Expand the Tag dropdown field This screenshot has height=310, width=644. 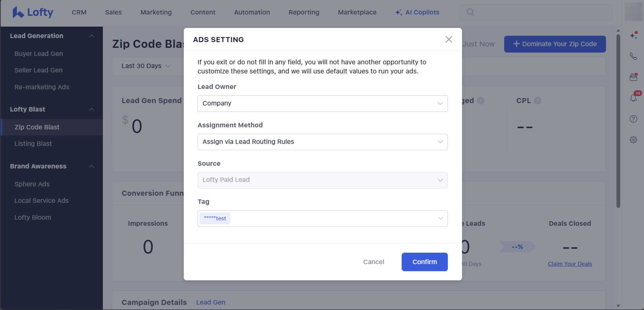tap(440, 218)
